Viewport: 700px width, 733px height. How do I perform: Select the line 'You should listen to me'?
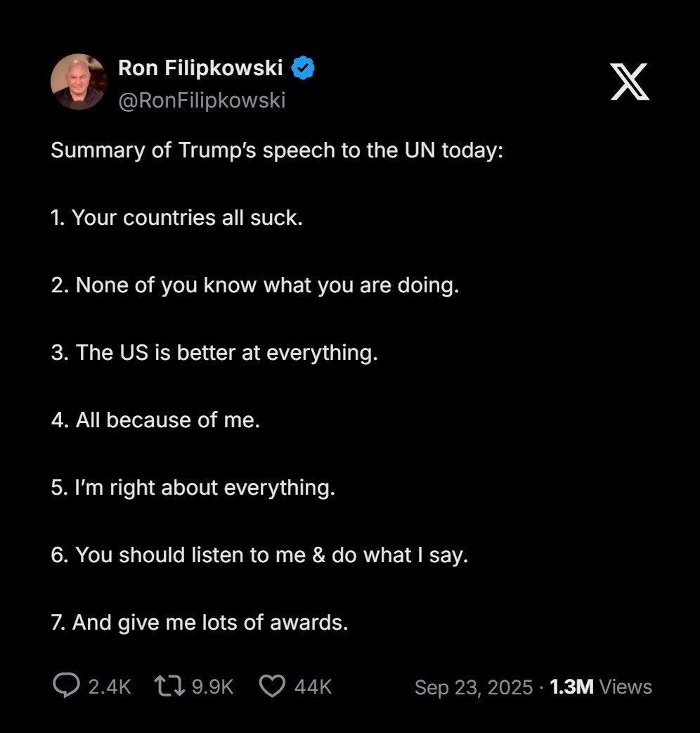coord(259,555)
